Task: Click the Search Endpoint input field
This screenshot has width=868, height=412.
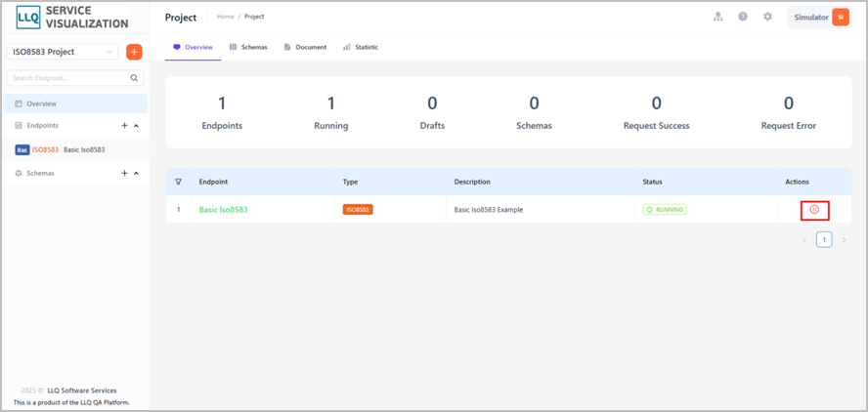Action: [75, 78]
